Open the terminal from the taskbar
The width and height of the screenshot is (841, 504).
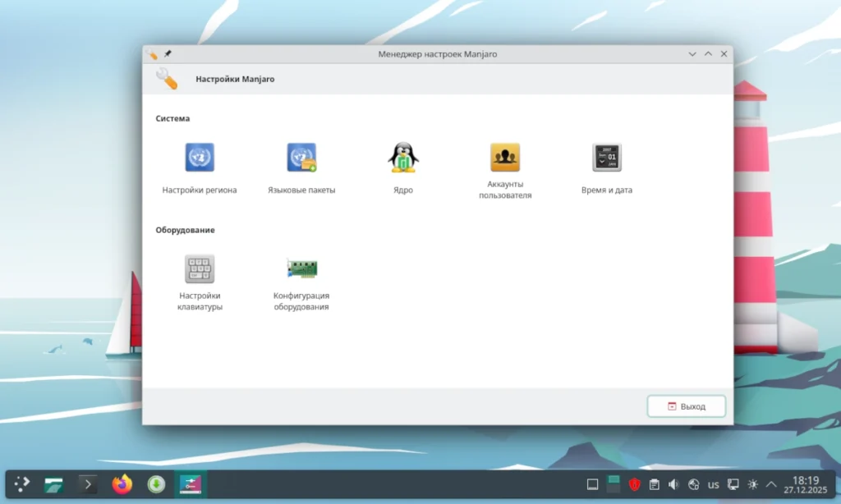[88, 484]
